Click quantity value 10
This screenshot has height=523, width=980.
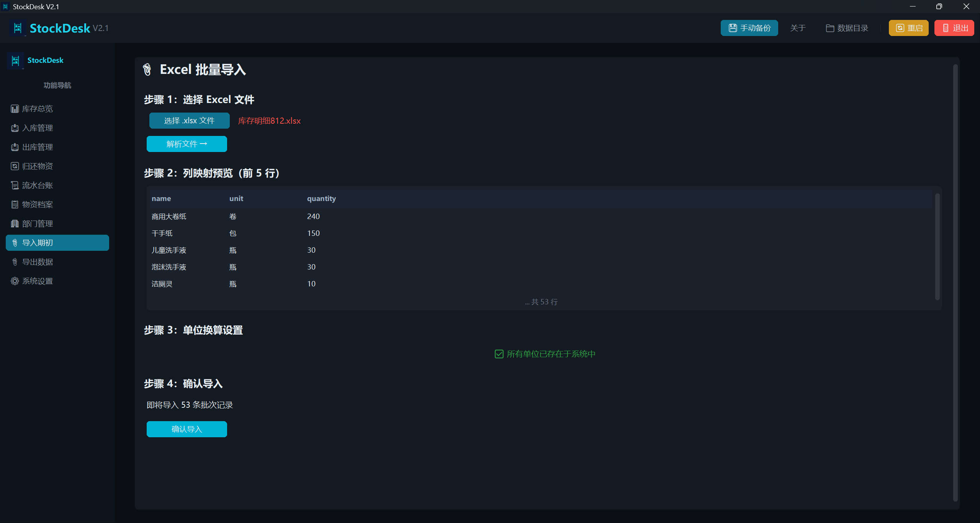tap(311, 284)
